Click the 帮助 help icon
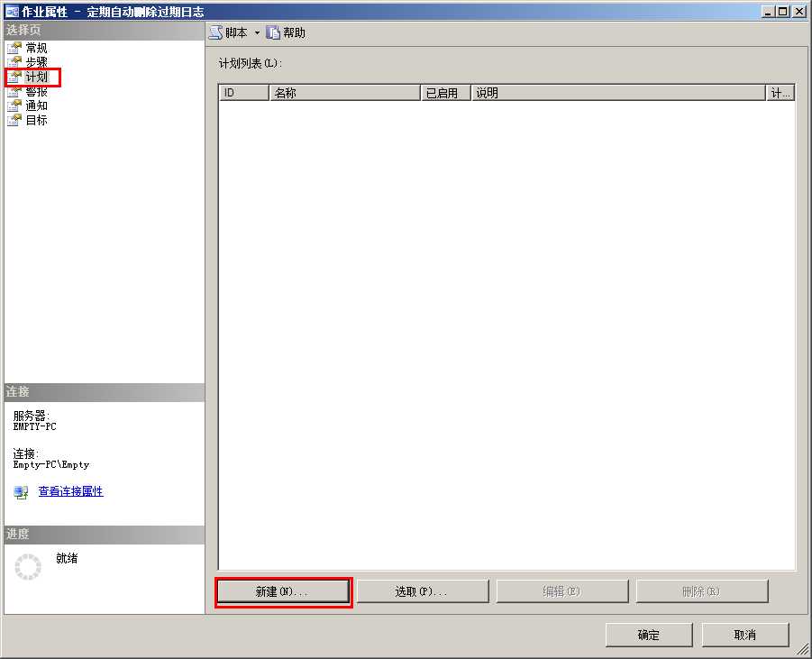This screenshot has width=812, height=659. (273, 32)
